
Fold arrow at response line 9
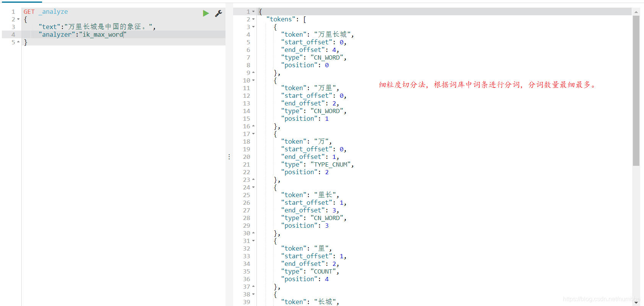[253, 73]
